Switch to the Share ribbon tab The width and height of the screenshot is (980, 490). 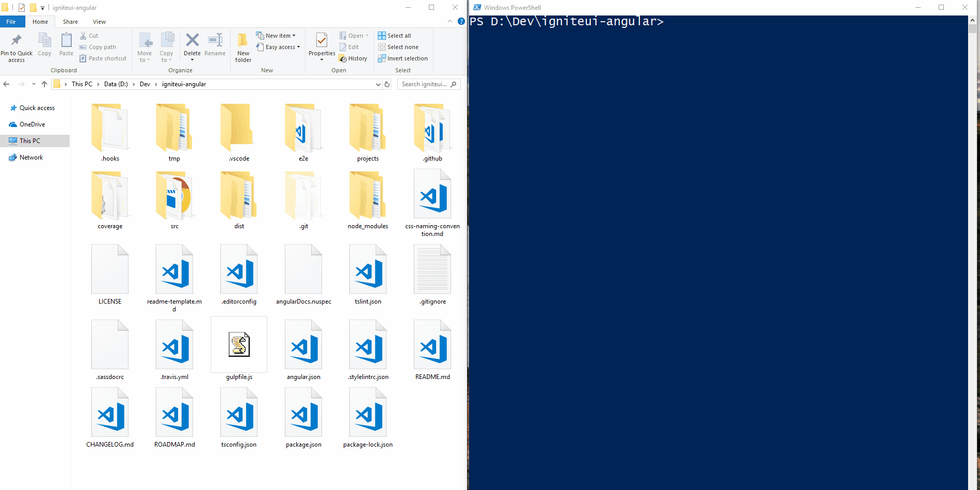pyautogui.click(x=70, y=22)
